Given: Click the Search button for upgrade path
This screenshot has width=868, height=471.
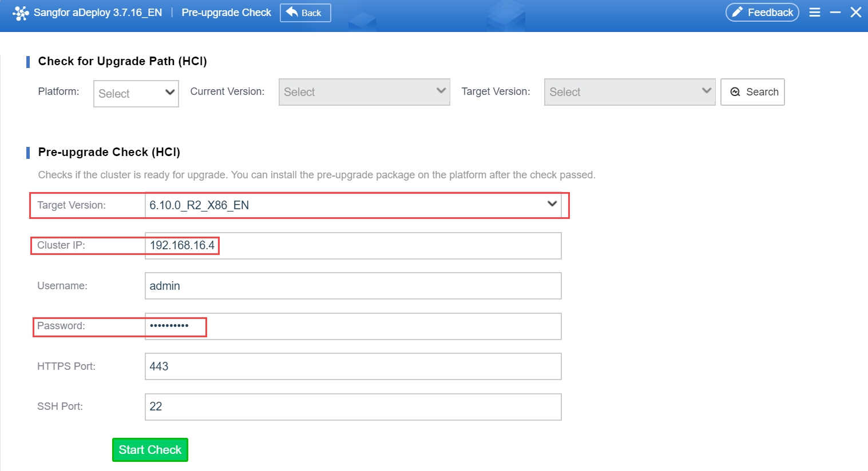Looking at the screenshot, I should [x=752, y=92].
